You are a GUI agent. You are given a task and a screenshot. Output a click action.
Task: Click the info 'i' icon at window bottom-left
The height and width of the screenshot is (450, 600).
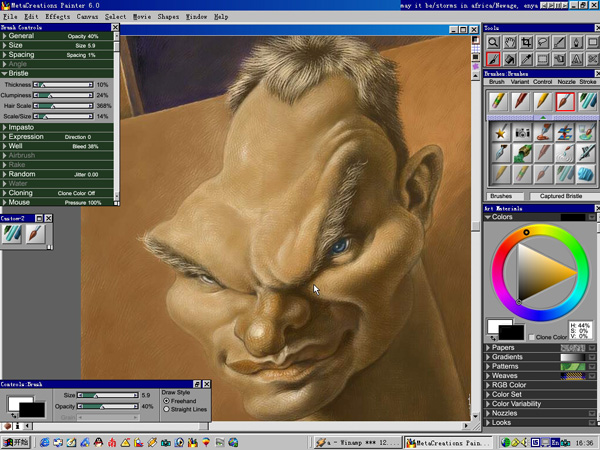(x=17, y=426)
